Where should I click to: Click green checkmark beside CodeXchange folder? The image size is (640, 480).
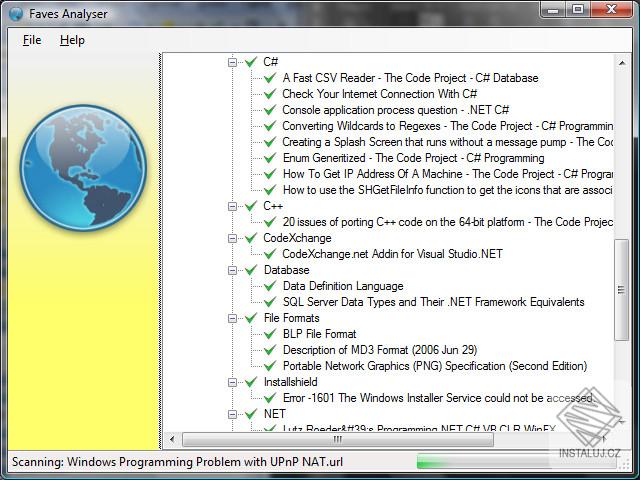coord(251,238)
